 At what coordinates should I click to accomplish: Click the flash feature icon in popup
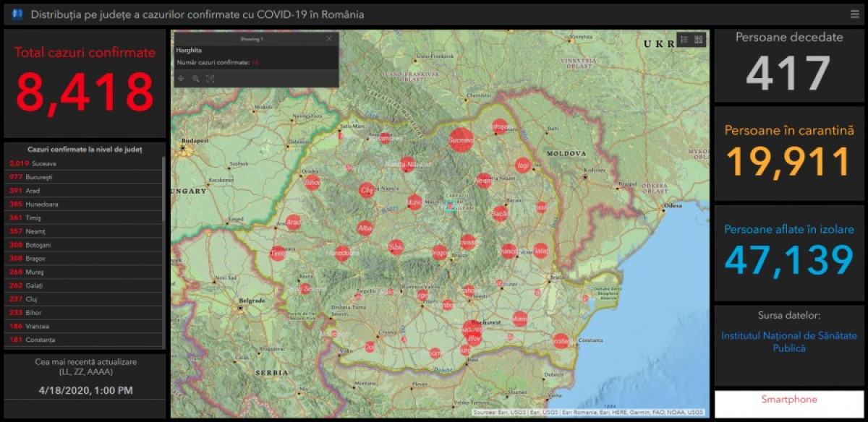(x=210, y=78)
